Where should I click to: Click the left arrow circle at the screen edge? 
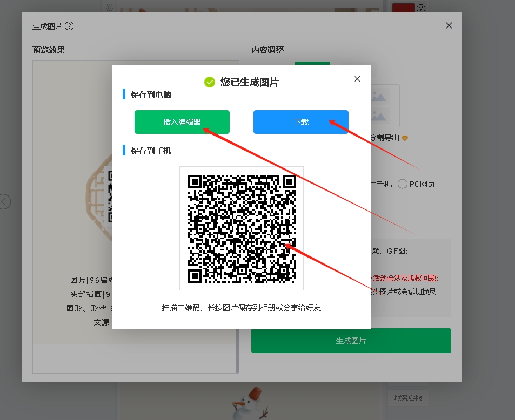pyautogui.click(x=5, y=202)
